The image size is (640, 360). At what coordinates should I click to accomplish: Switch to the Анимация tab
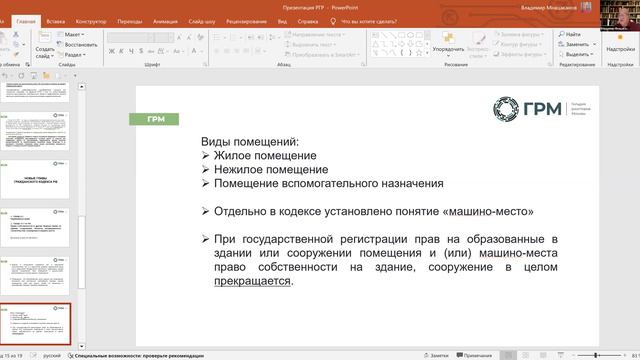point(165,21)
